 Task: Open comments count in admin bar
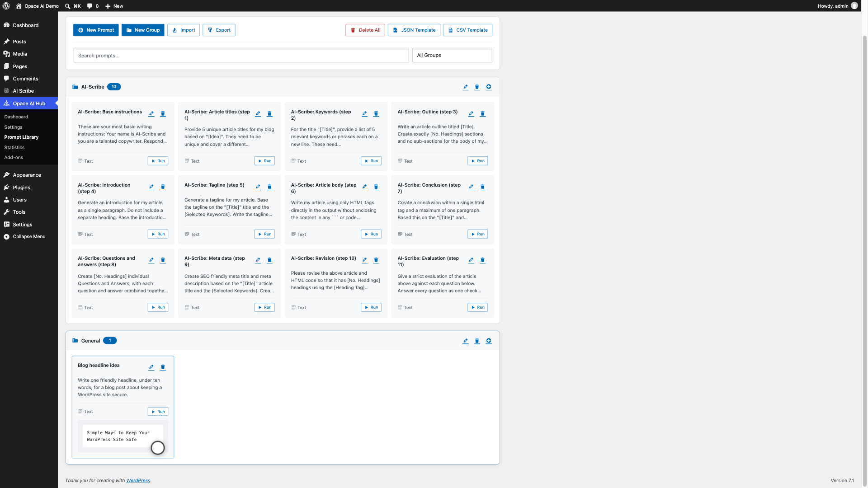(x=93, y=6)
